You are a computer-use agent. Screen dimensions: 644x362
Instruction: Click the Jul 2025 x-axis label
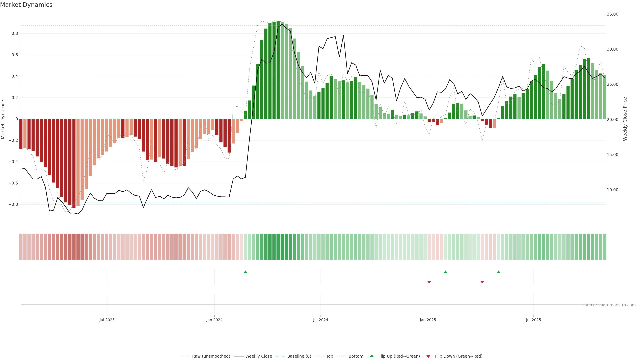(x=533, y=320)
